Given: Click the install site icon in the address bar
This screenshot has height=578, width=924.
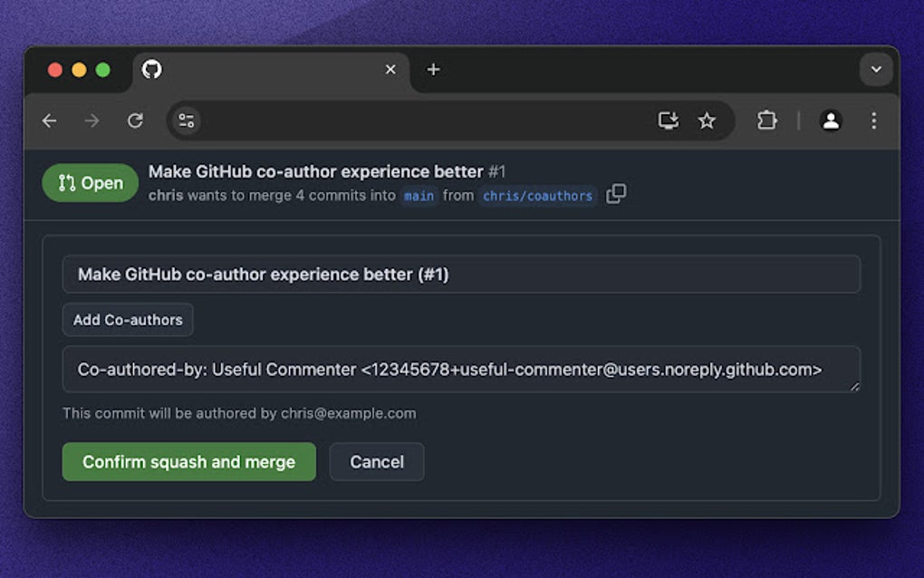Looking at the screenshot, I should 668,120.
